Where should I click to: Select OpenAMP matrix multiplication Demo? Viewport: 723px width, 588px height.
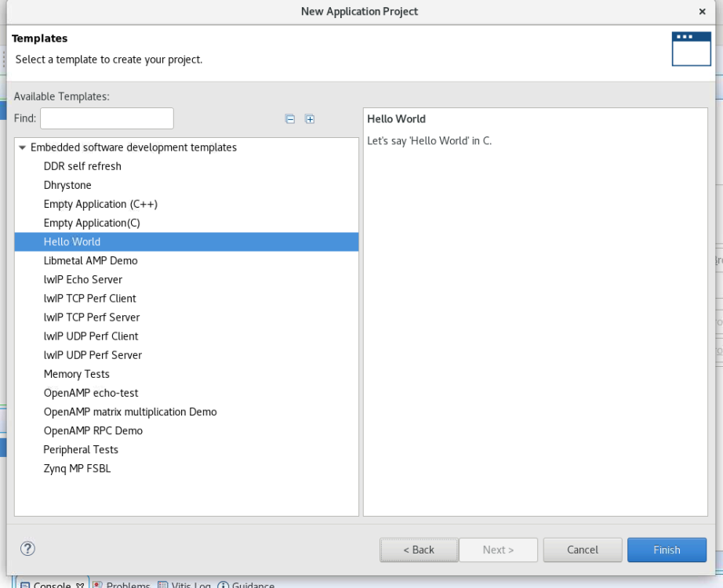(x=130, y=412)
